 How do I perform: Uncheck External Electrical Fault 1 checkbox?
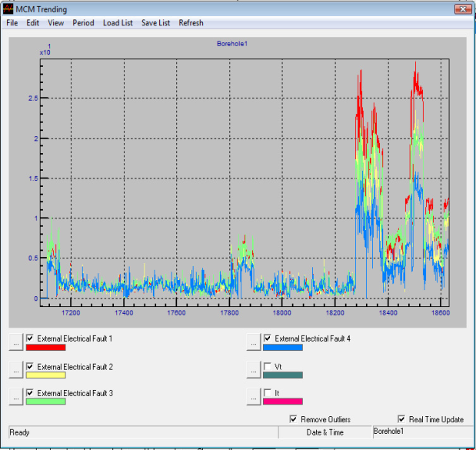31,339
